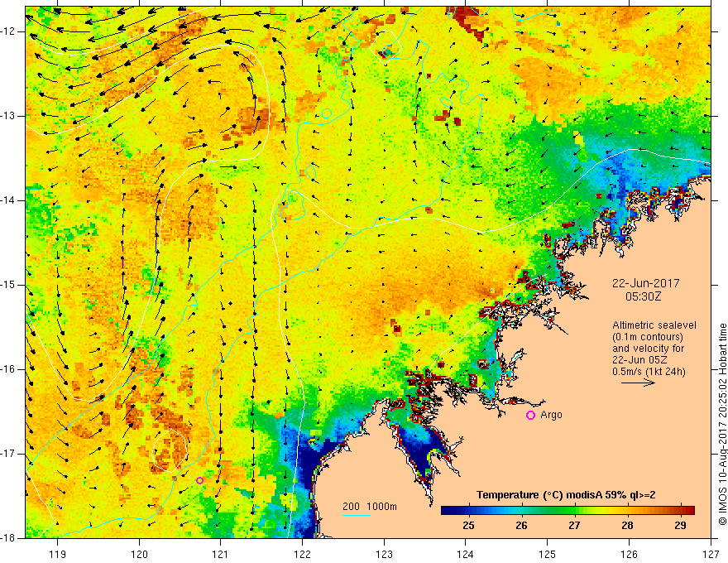Click the colorbar tick label 27
The height and width of the screenshot is (563, 728).
(x=574, y=526)
